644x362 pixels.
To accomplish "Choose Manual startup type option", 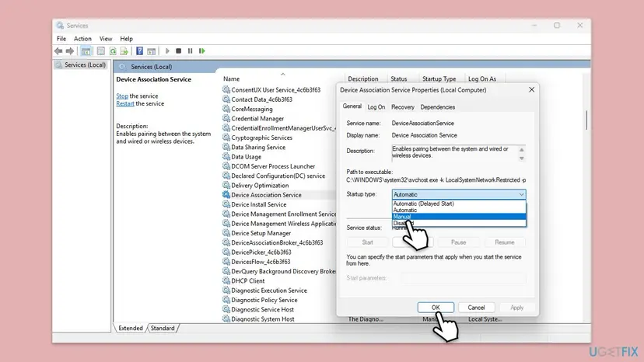I will coord(459,217).
